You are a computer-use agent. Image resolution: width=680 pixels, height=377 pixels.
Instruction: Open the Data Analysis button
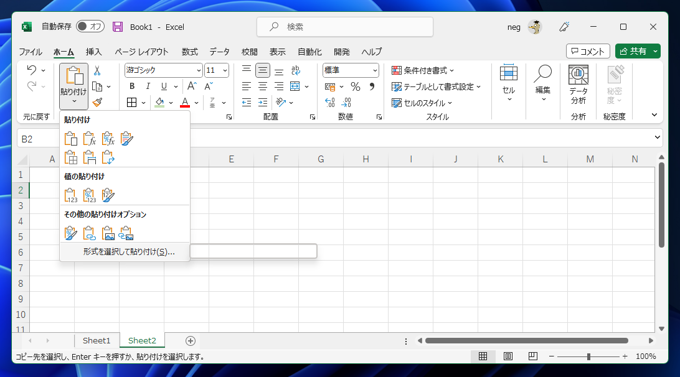click(579, 85)
